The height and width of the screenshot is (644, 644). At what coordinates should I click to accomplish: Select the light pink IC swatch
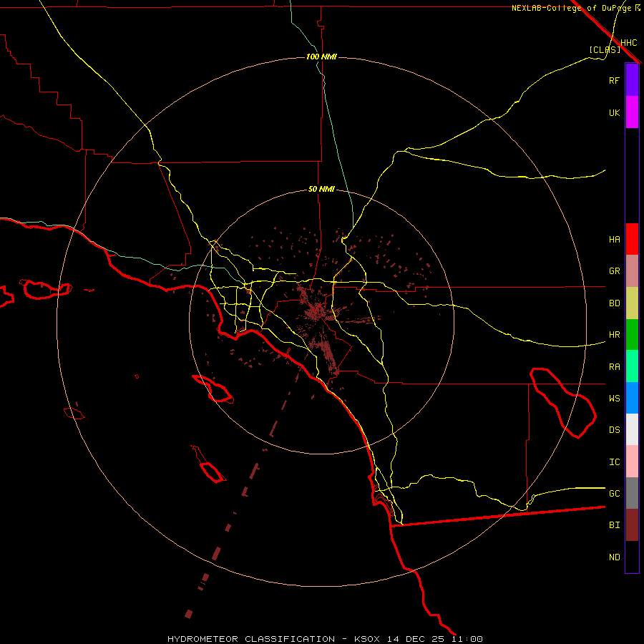point(632,462)
